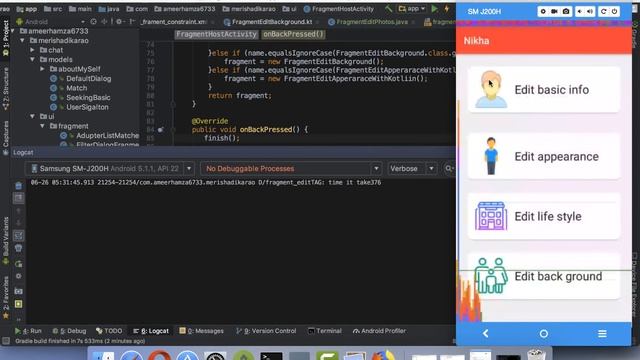Open the Messages tool window tab

pos(202,331)
